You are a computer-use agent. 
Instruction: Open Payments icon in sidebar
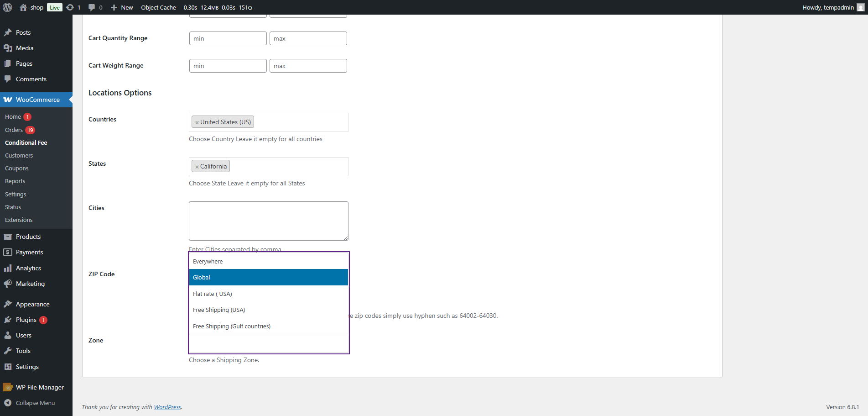point(8,252)
